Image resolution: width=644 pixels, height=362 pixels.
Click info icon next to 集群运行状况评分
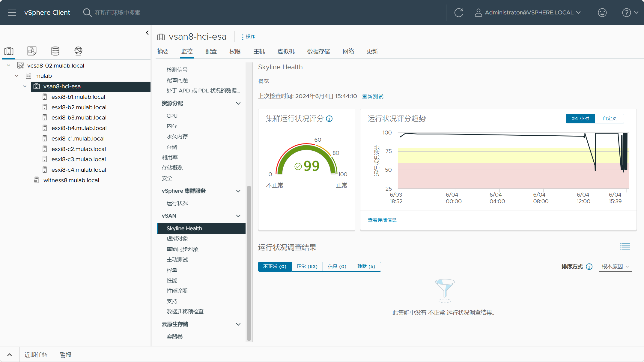pos(329,119)
